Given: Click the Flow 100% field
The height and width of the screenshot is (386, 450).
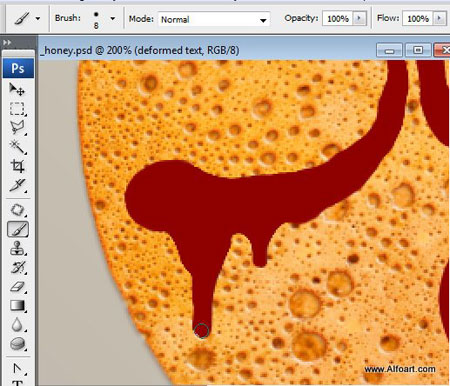Looking at the screenshot, I should click(x=418, y=18).
